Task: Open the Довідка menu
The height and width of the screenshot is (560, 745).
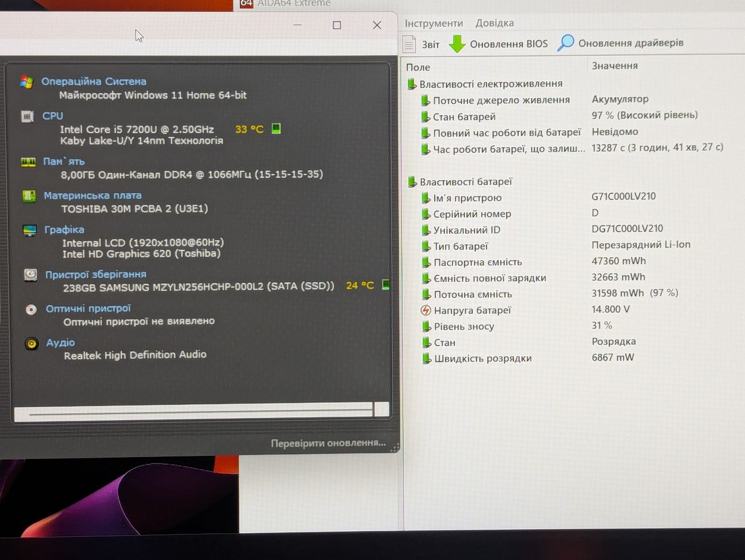Action: click(x=495, y=23)
